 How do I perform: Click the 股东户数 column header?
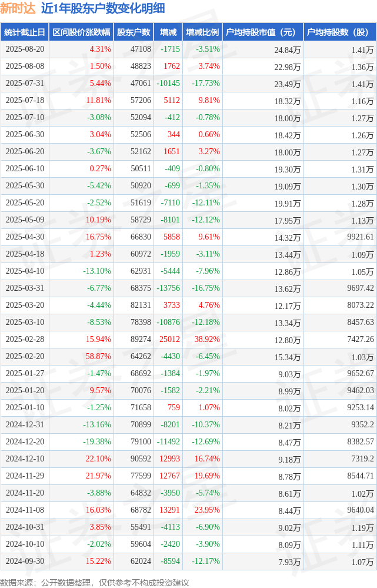pos(134,32)
